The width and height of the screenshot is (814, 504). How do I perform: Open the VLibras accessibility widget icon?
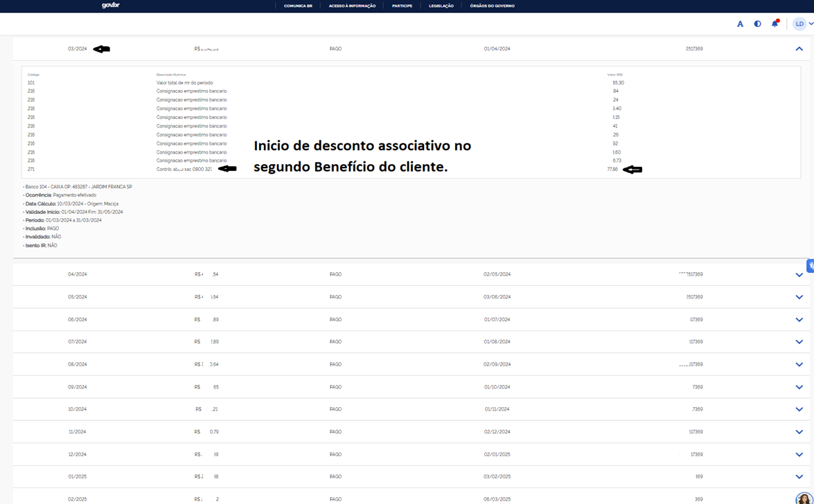[811, 266]
